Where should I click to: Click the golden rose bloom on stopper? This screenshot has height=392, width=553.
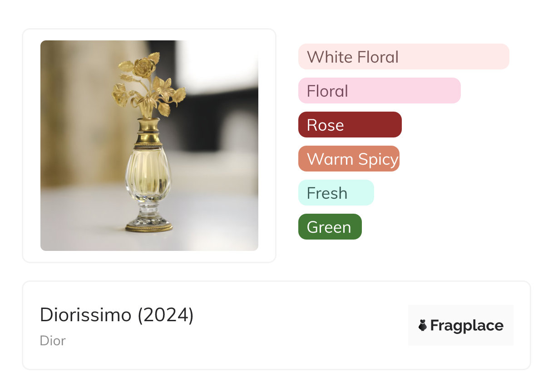[144, 67]
